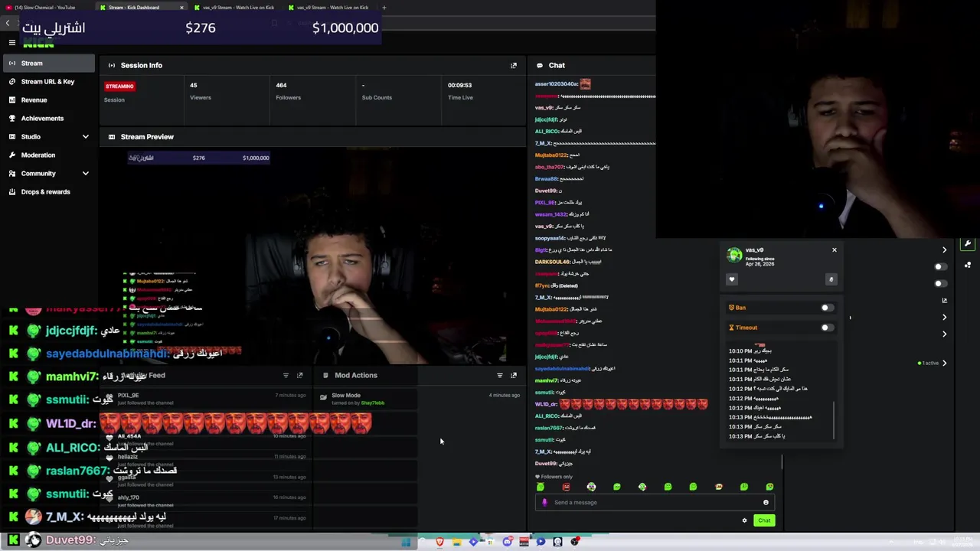
Task: Click the 464 Followers count
Action: pos(281,86)
